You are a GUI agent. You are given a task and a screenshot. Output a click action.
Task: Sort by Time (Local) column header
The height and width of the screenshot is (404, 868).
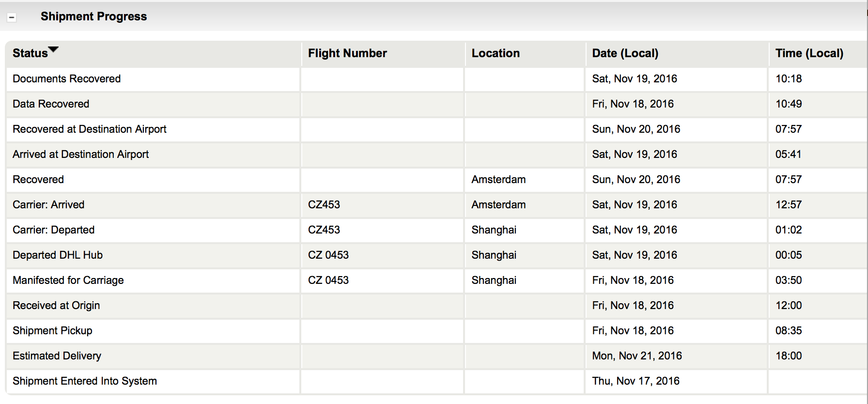809,53
